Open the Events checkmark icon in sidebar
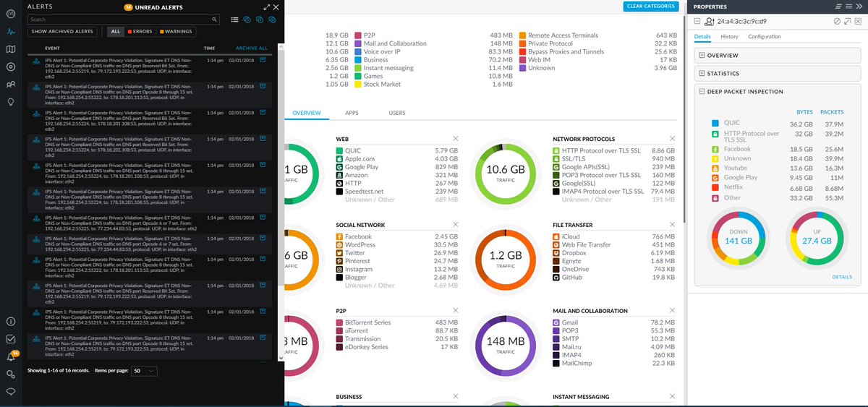Image resolution: width=868 pixels, height=407 pixels. tap(11, 338)
